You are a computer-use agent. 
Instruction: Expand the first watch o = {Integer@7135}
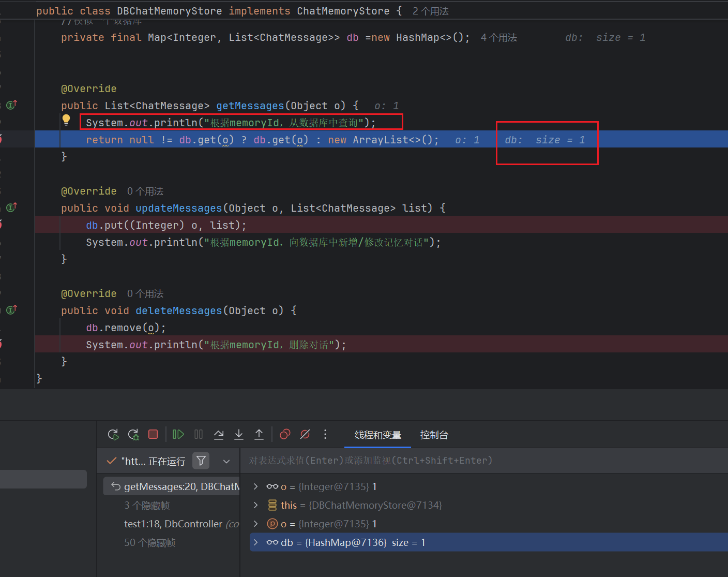[x=255, y=486]
